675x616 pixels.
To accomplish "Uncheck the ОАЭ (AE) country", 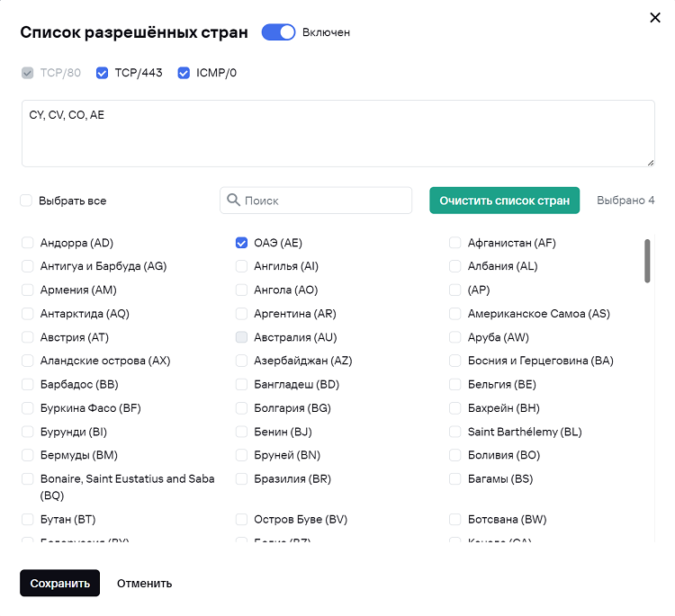I will [241, 243].
